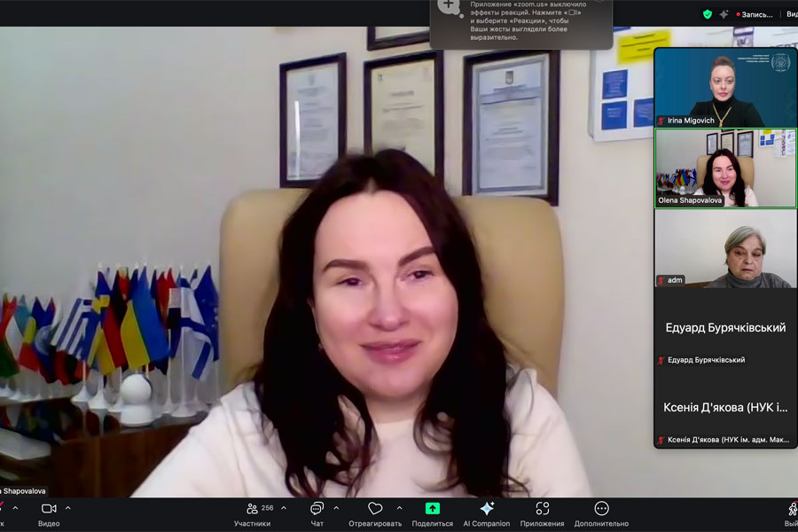The width and height of the screenshot is (798, 532).
Task: Select Olena Shapovalova video thumbnail
Action: (725, 168)
